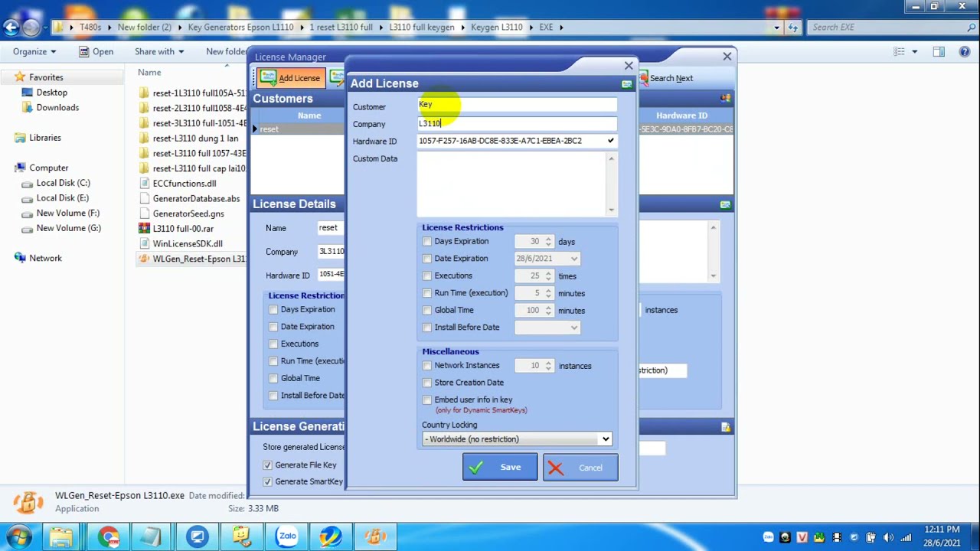Open Zalo from the taskbar
This screenshot has width=980, height=551.
click(x=287, y=536)
